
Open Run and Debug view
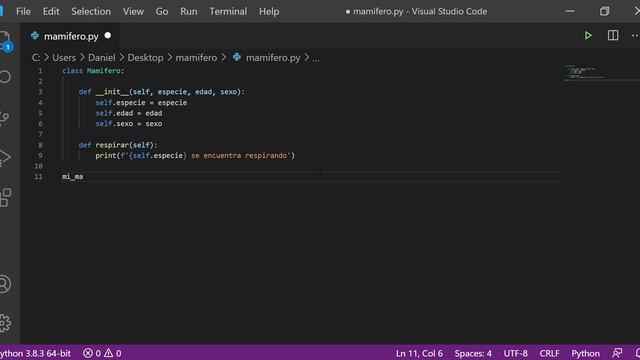click(x=5, y=157)
